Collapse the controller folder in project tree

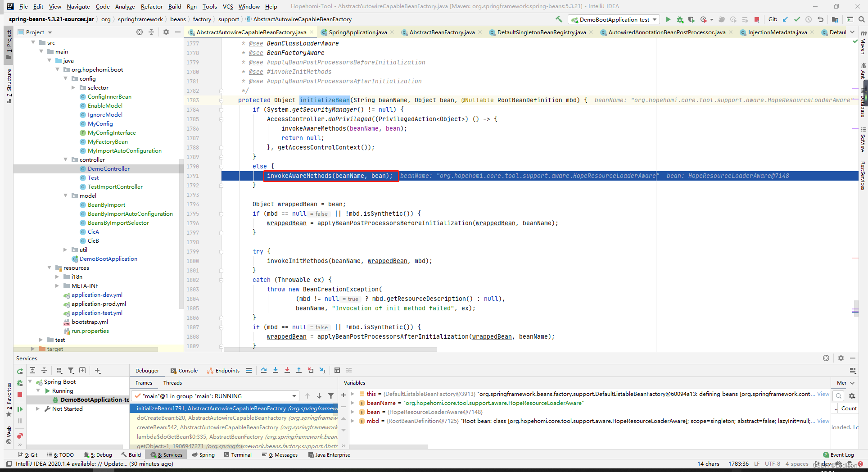click(x=66, y=159)
